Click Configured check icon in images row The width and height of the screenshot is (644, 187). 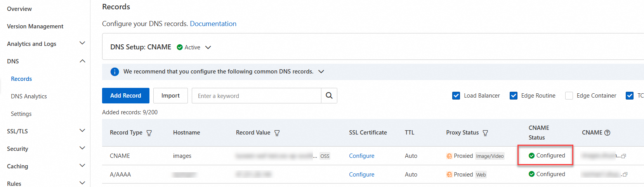click(532, 156)
